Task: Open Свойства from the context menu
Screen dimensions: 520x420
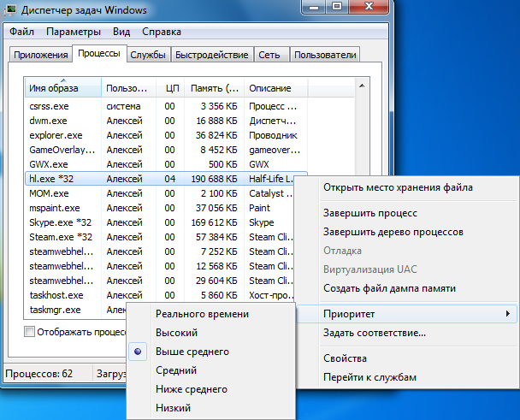Action: pos(345,358)
